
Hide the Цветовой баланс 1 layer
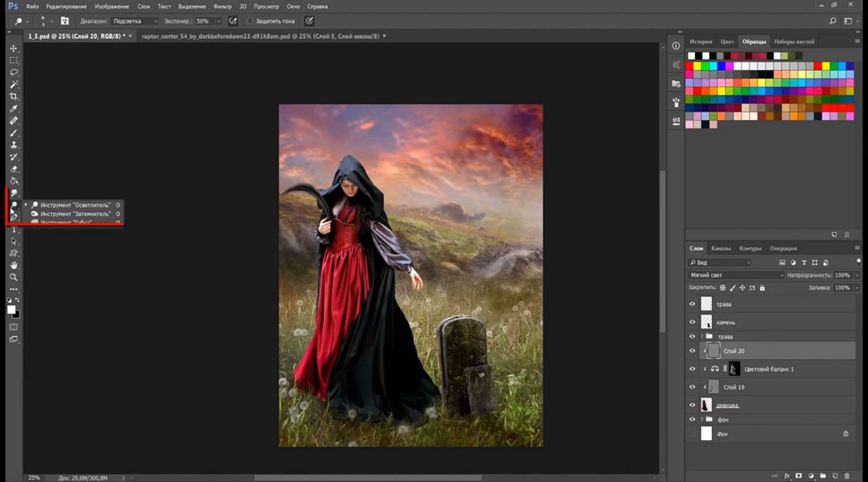pyautogui.click(x=693, y=369)
